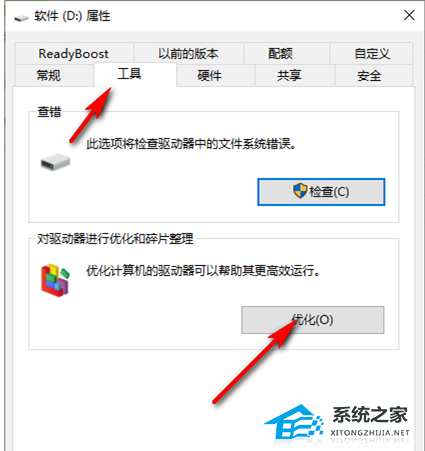Click the hard drive icon under 查错
This screenshot has height=451, width=425.
[55, 162]
